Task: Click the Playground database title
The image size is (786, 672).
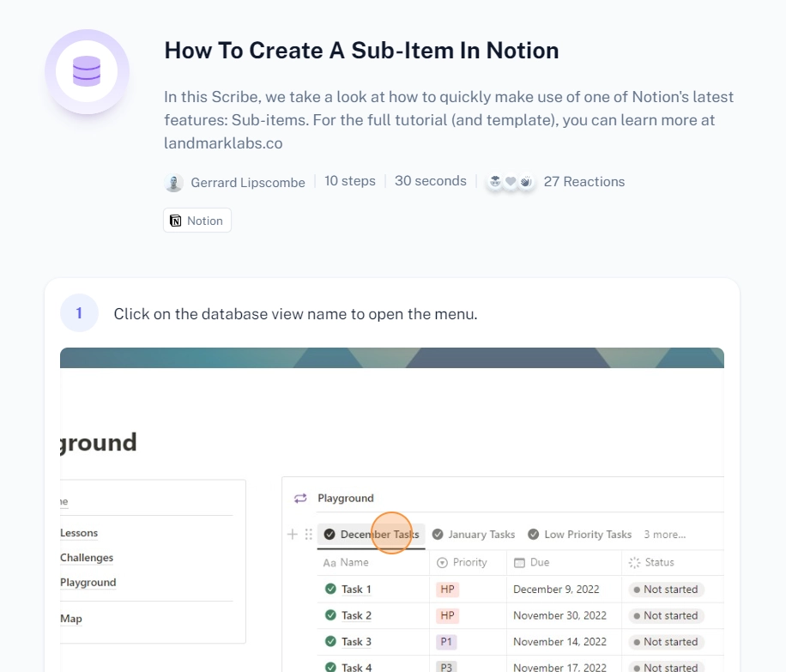Action: 346,498
